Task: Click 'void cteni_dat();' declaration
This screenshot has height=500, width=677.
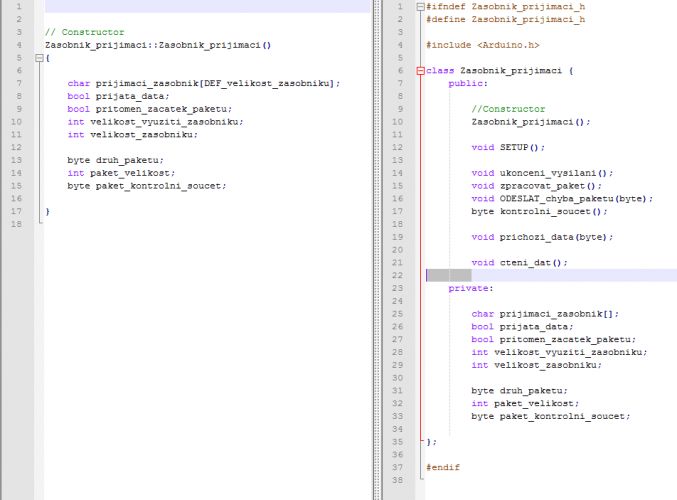Action: [x=519, y=263]
